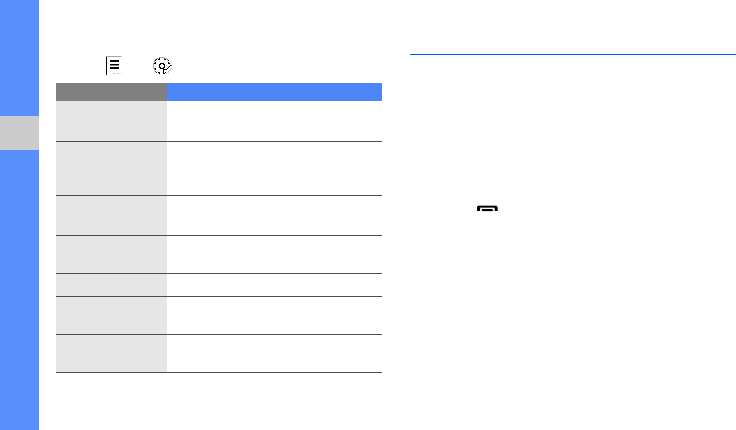Click the white cell in the thinnest table row
Image resolution: width=736 pixels, height=430 pixels.
[x=274, y=285]
